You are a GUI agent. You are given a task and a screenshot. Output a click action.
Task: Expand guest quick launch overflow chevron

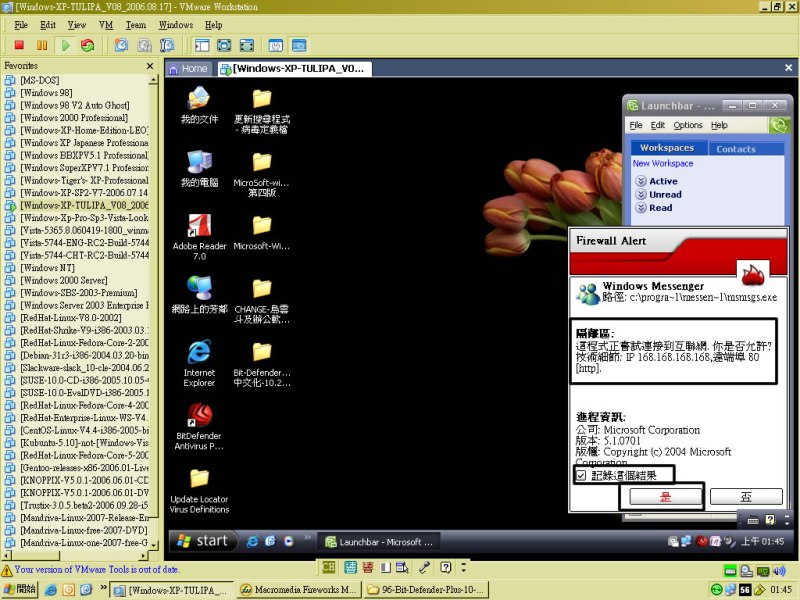click(x=307, y=537)
